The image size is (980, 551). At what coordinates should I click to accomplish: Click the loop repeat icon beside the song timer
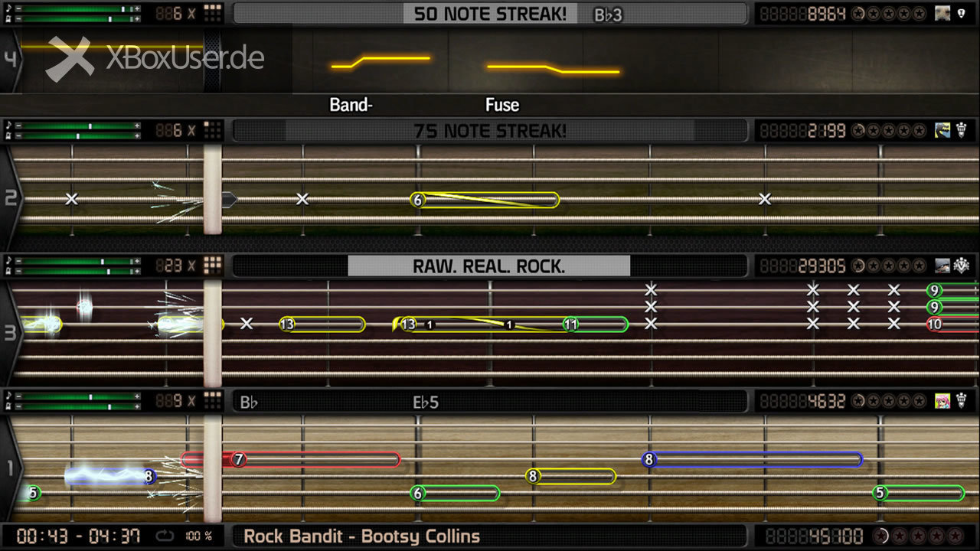coord(165,536)
